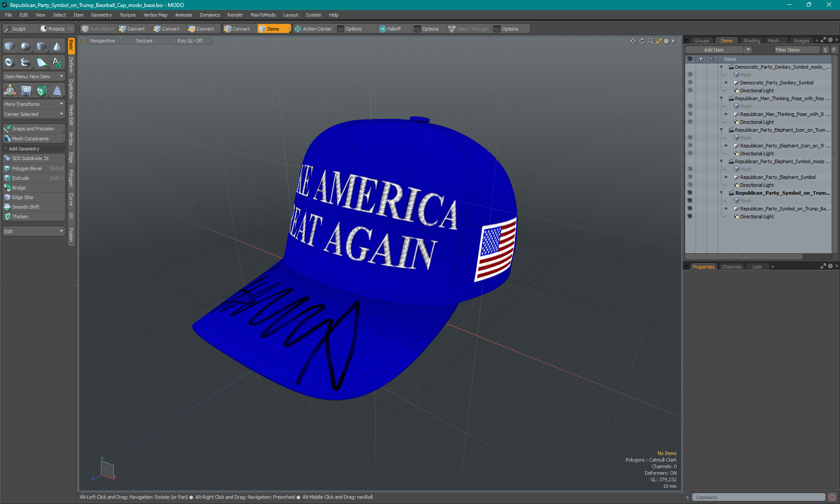Open the Vertex Map menu
The height and width of the screenshot is (504, 840).
click(155, 15)
